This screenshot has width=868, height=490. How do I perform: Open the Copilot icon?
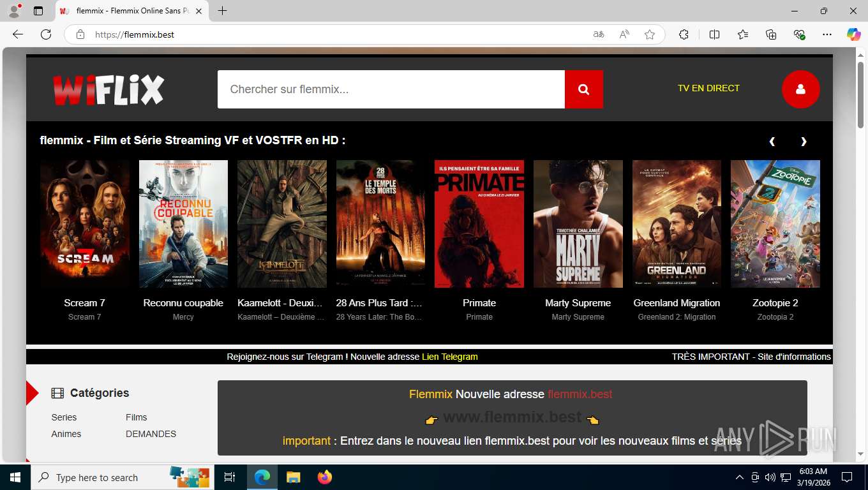point(853,34)
